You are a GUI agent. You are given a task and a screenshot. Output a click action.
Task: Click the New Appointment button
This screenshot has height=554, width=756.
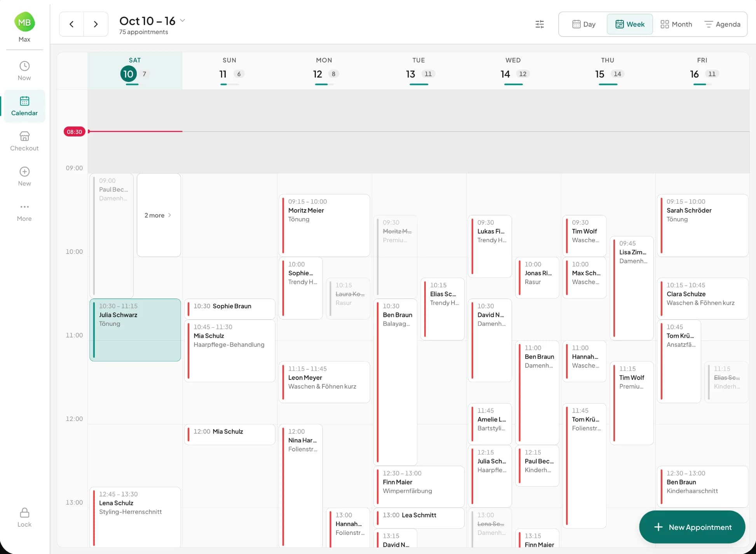coord(692,527)
